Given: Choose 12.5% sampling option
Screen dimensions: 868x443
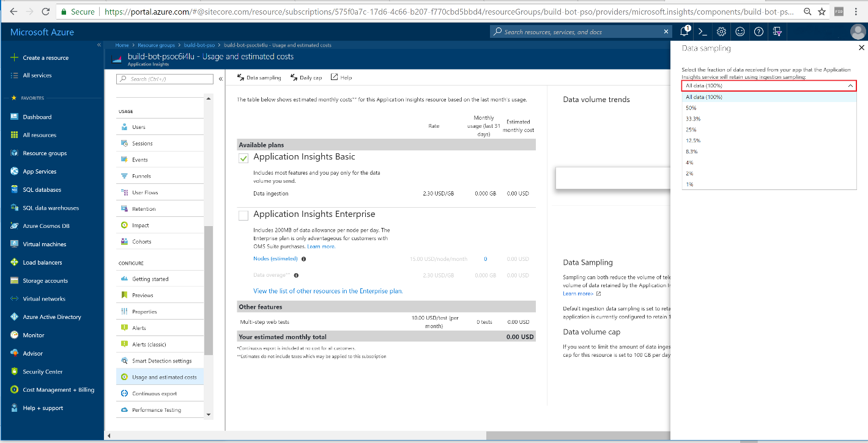Looking at the screenshot, I should click(769, 141).
